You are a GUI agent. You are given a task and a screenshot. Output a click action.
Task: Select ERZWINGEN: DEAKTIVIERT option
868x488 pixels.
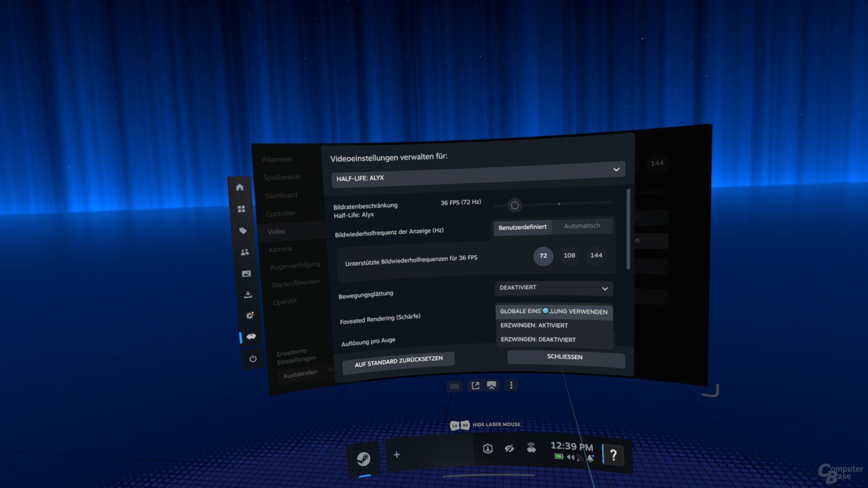pyautogui.click(x=554, y=339)
